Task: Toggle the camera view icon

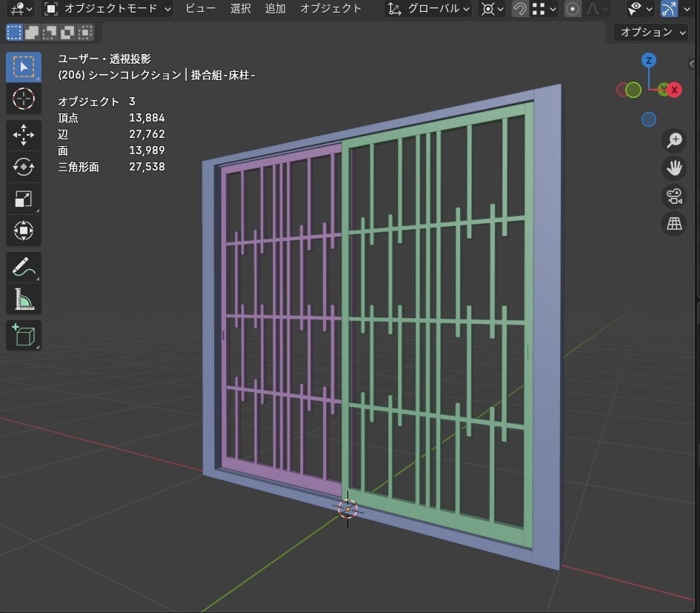Action: pyautogui.click(x=674, y=196)
